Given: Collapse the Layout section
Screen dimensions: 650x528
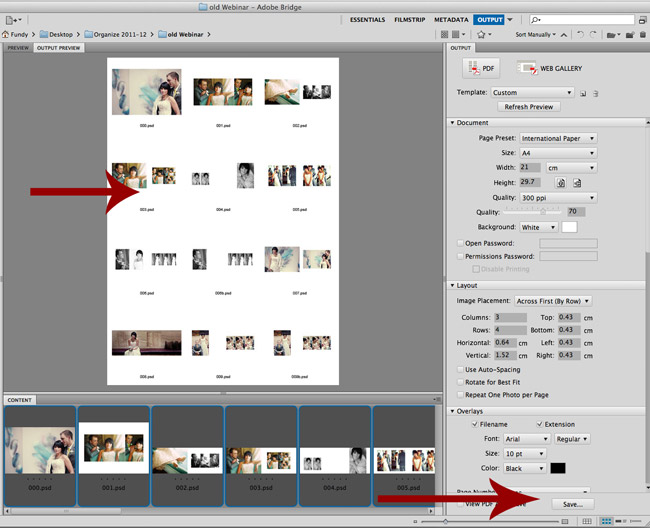Looking at the screenshot, I should tap(452, 286).
